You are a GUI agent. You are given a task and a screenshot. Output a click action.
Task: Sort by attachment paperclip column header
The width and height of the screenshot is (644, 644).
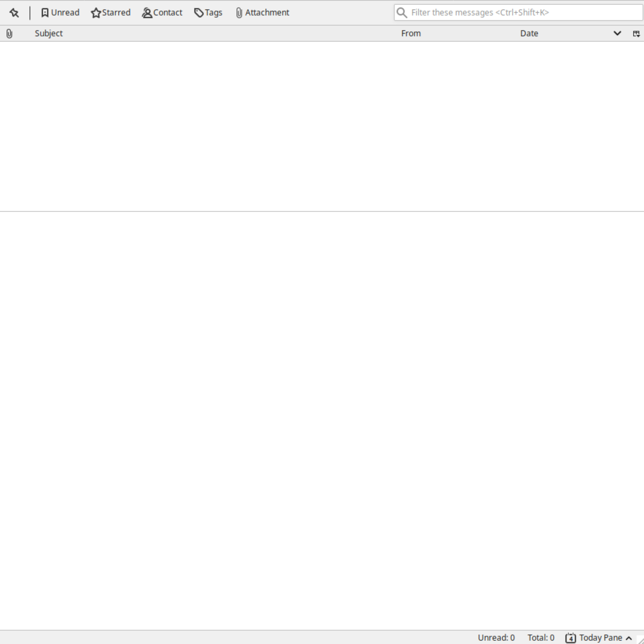click(x=9, y=33)
